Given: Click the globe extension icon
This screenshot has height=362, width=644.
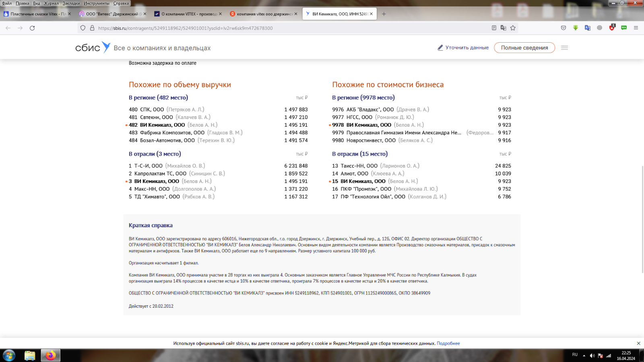Looking at the screenshot, I should click(x=600, y=28).
